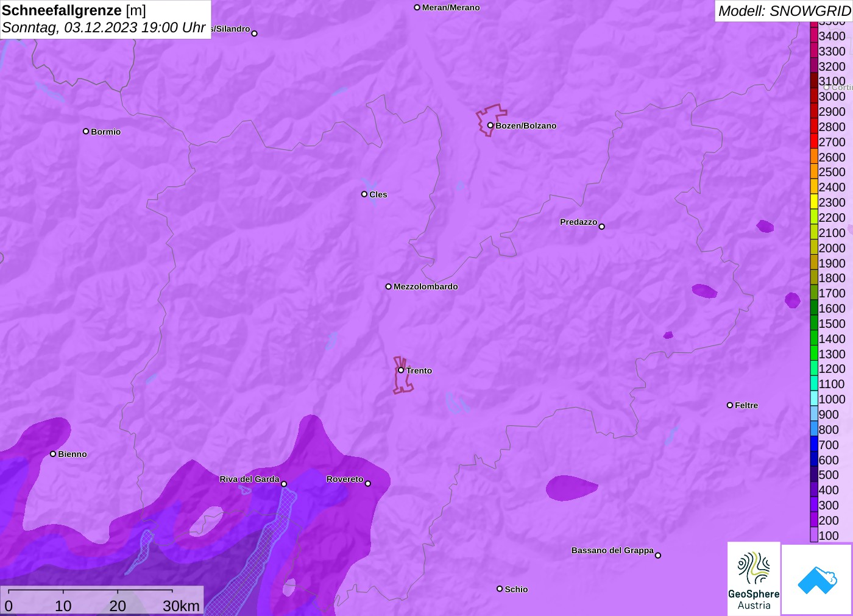Click the Schneefallgrenze [m] title
Viewport: 853px width, 616px height.
(74, 10)
